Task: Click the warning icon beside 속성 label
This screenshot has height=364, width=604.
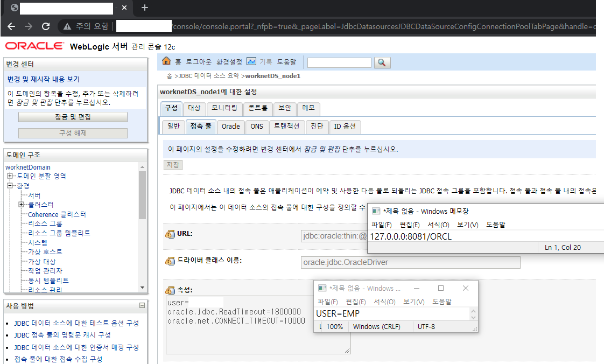Action: (x=170, y=290)
